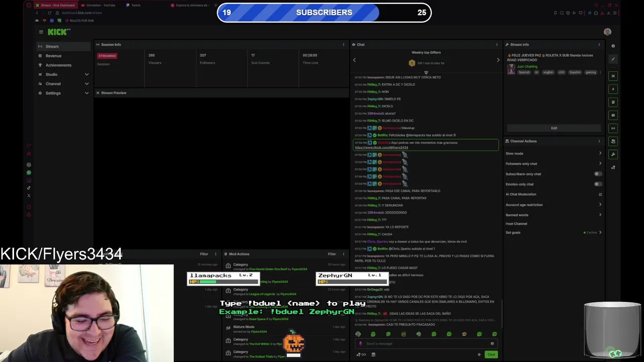Open Stream Info panel options menu
This screenshot has height=362, width=644.
pos(599,45)
